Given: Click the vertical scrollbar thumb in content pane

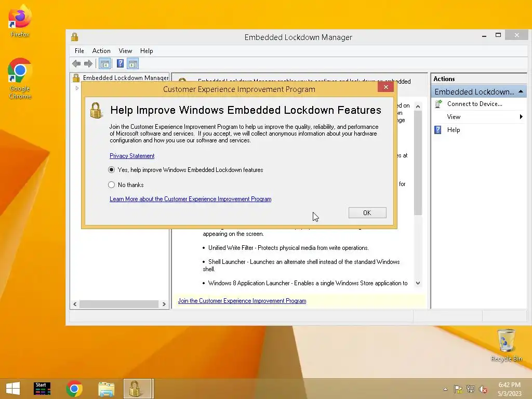Looking at the screenshot, I should click(x=418, y=163).
